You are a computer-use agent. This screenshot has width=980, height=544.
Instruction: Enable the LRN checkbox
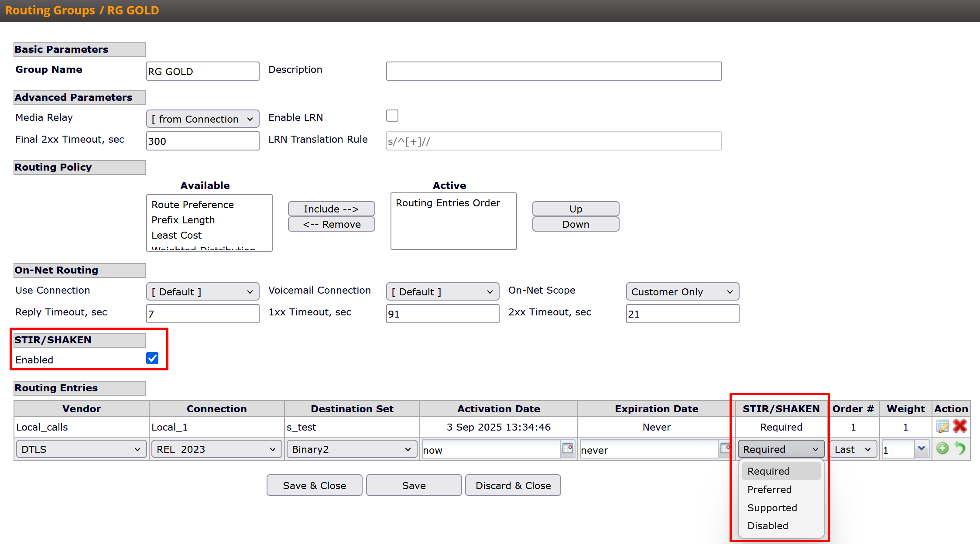392,116
